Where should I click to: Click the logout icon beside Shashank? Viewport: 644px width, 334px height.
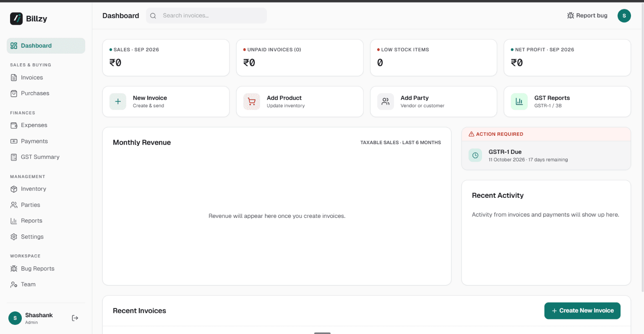click(75, 318)
